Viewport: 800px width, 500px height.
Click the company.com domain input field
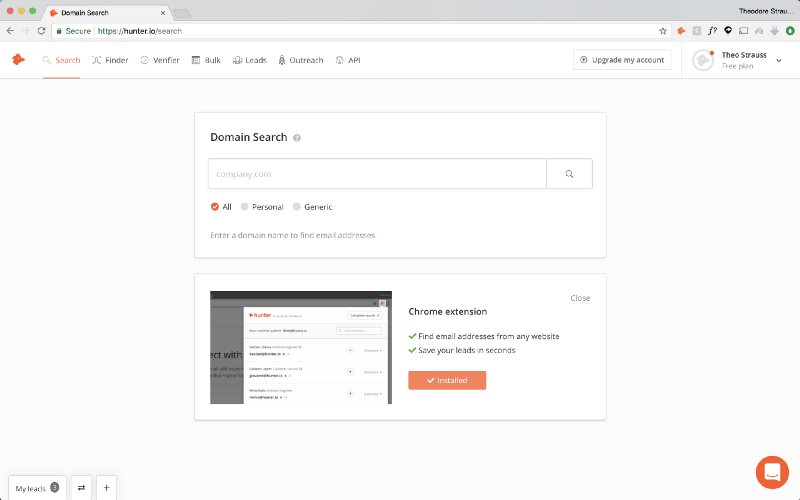coord(377,174)
